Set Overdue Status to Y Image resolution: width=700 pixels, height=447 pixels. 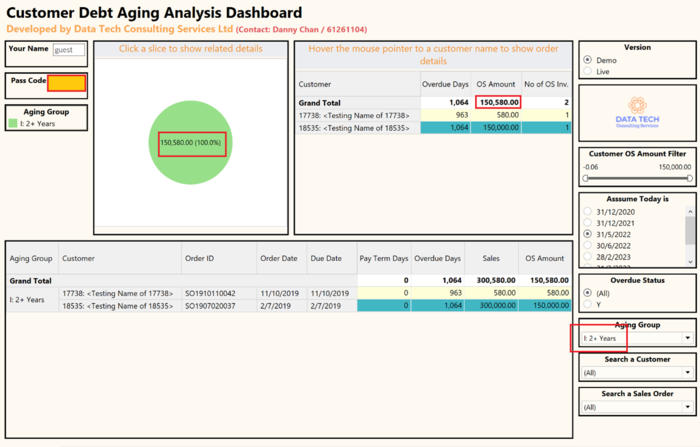pos(587,306)
